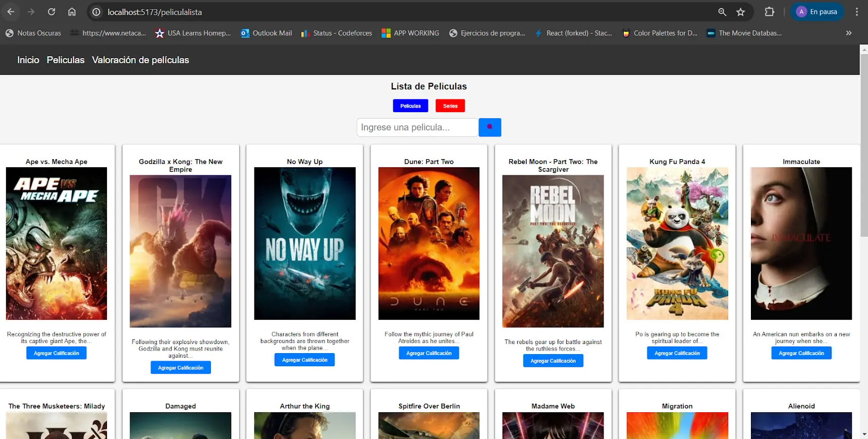868x439 pixels.
Task: Click the Immaculate poster
Action: click(x=801, y=243)
